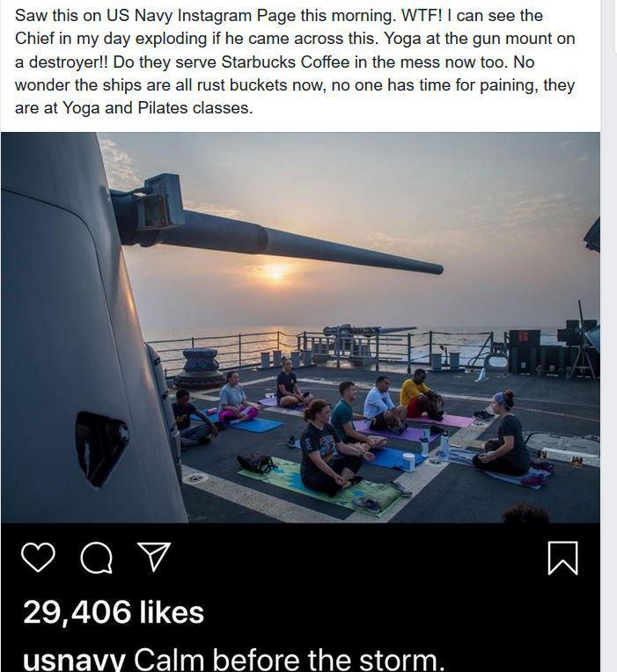Click the white cup on the deck
The image size is (617, 672).
[x=408, y=462]
